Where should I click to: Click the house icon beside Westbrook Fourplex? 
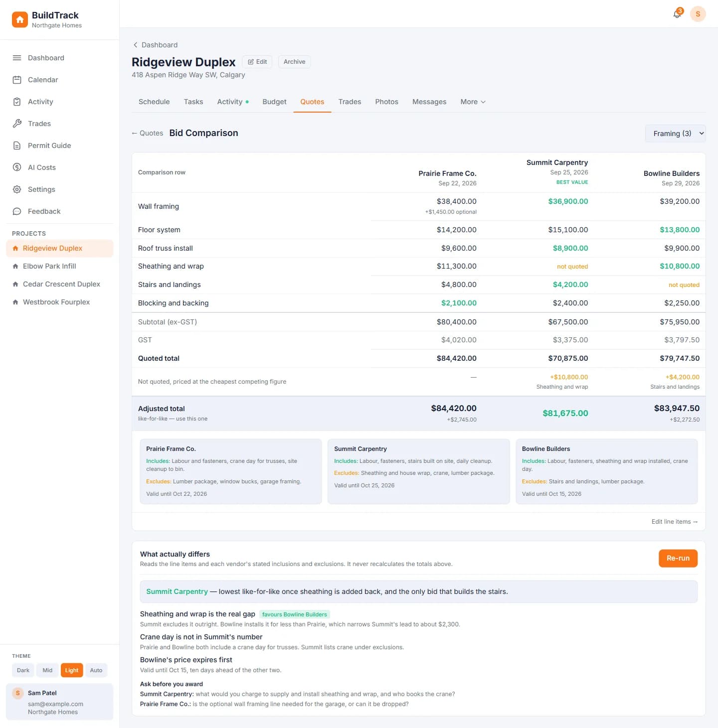pos(15,302)
